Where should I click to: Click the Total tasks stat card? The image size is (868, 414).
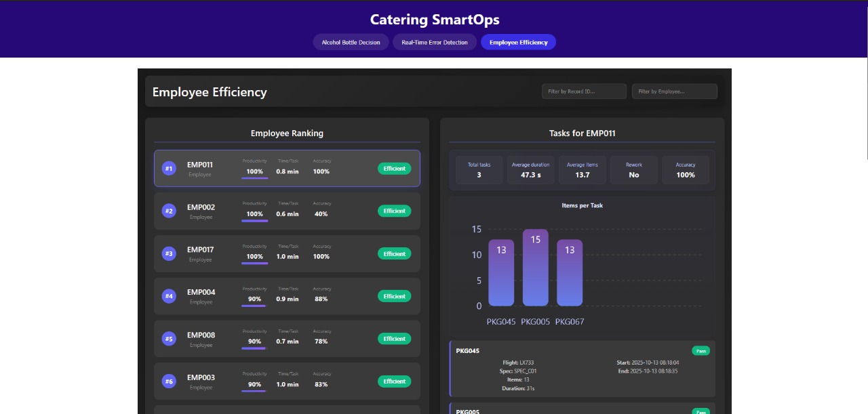[479, 170]
